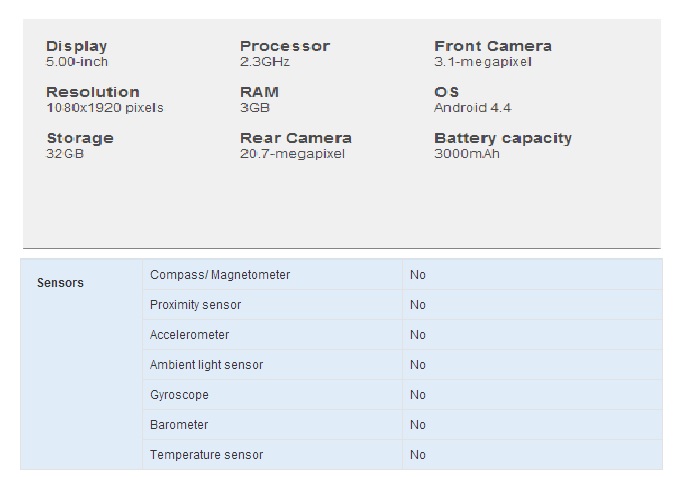Click the Resolution heading
The image size is (682, 477).
click(93, 92)
